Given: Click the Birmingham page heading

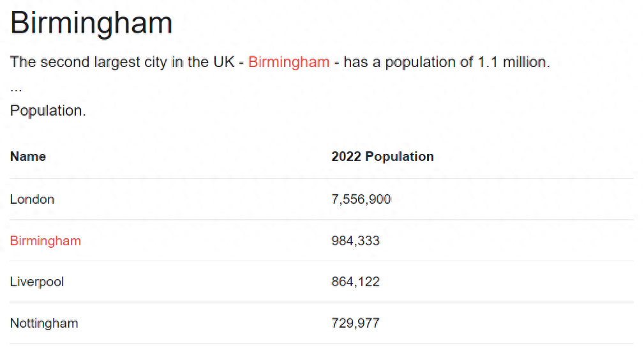Looking at the screenshot, I should (x=91, y=22).
